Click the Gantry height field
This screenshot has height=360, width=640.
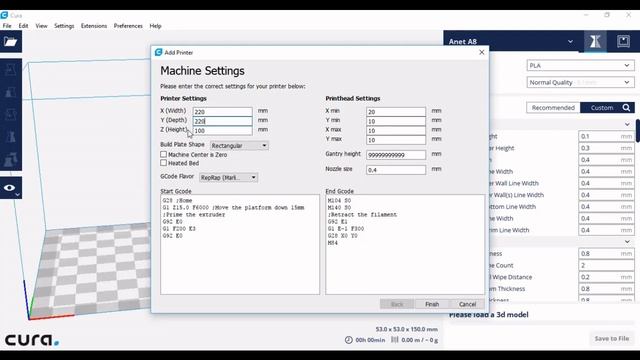(396, 155)
